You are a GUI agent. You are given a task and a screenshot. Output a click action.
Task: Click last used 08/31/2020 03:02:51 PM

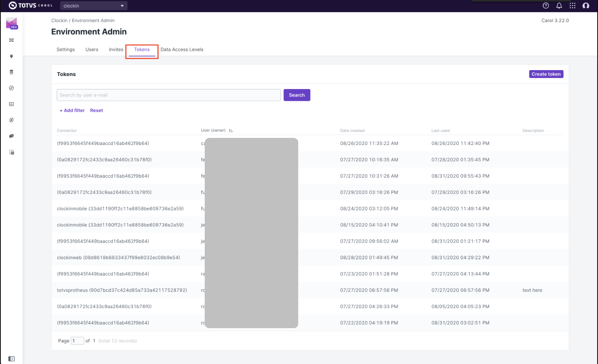tap(460, 323)
